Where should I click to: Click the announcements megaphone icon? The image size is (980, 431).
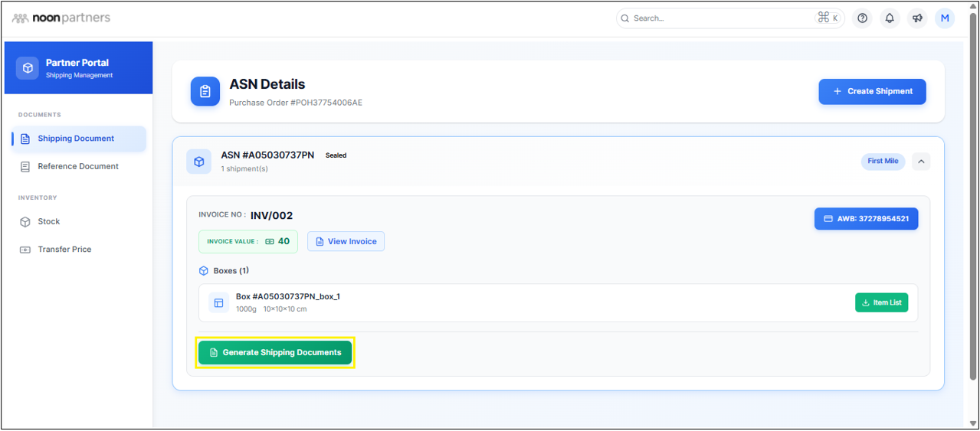click(917, 18)
